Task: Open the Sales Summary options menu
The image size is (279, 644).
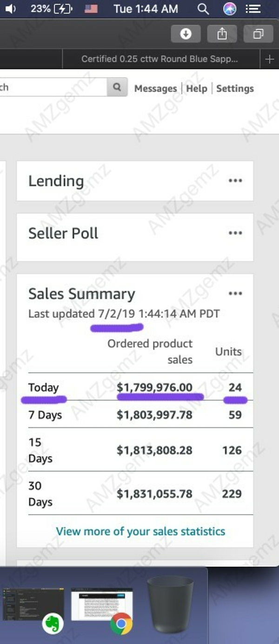Action: [235, 293]
